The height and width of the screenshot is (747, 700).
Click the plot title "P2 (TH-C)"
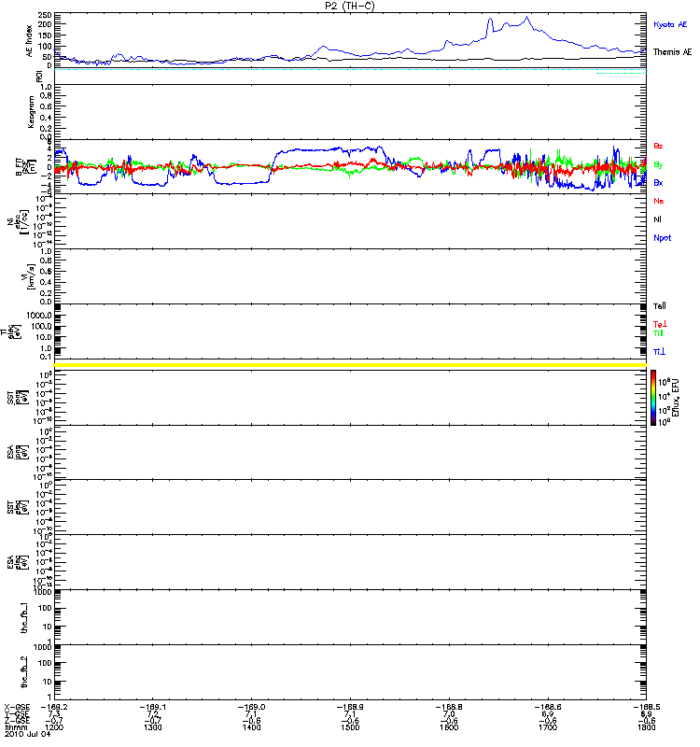click(350, 6)
